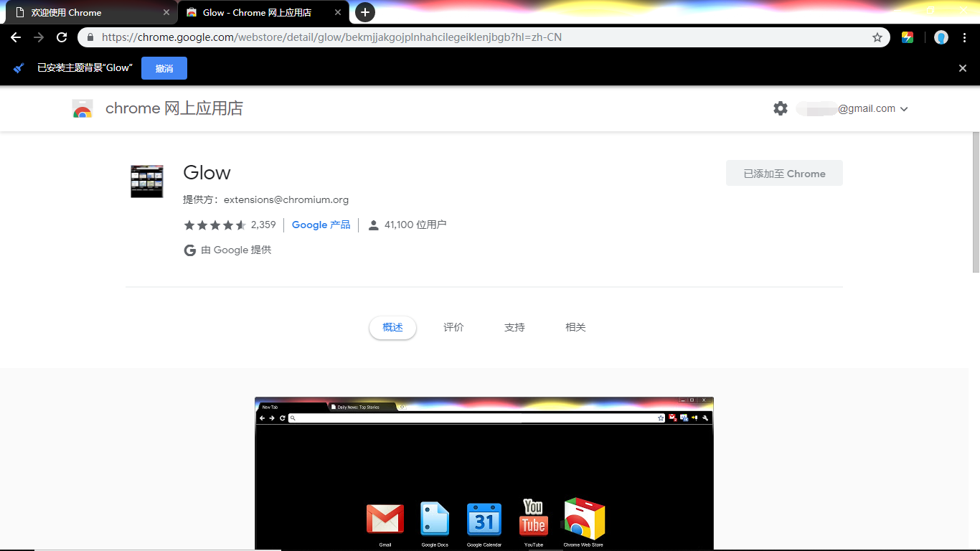980x551 pixels.
Task: Reload the current page
Action: (62, 37)
